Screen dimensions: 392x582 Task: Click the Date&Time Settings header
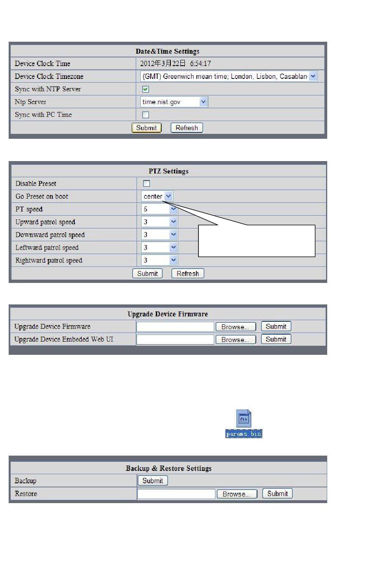(x=168, y=51)
